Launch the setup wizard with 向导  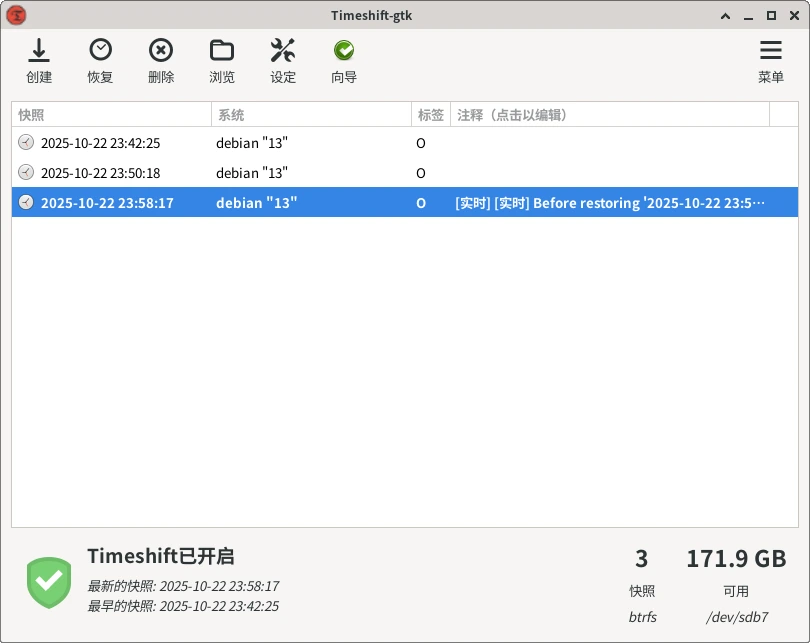343,60
